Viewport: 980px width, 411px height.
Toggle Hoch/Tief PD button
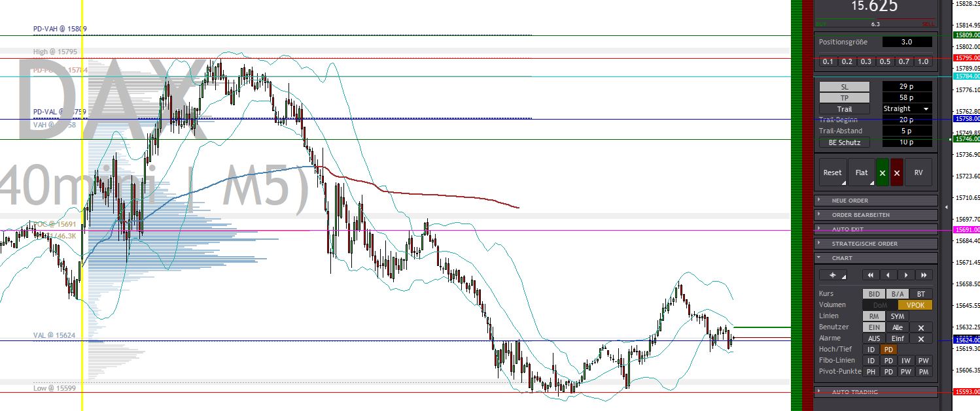click(888, 350)
